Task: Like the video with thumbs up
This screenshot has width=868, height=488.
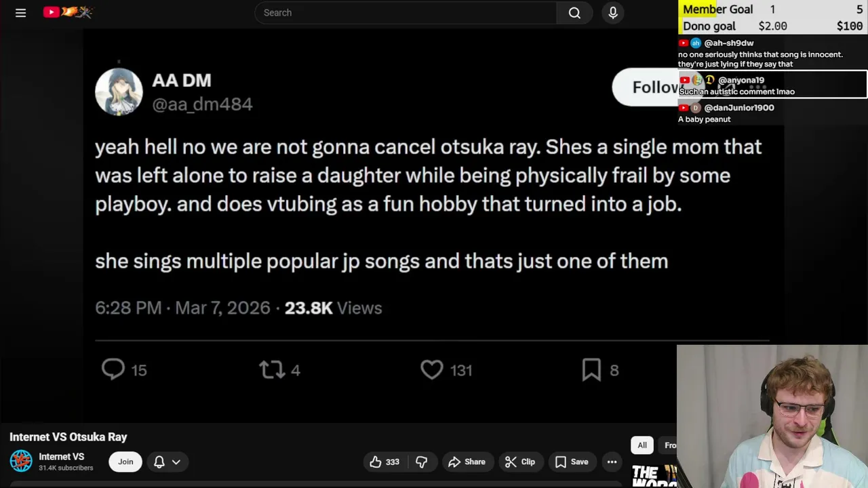Action: tap(384, 462)
